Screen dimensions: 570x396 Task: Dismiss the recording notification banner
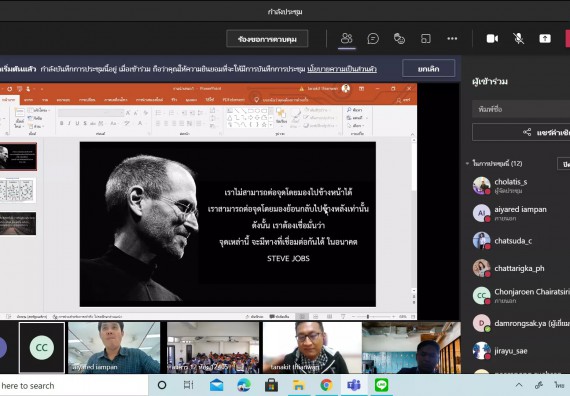[x=429, y=68]
